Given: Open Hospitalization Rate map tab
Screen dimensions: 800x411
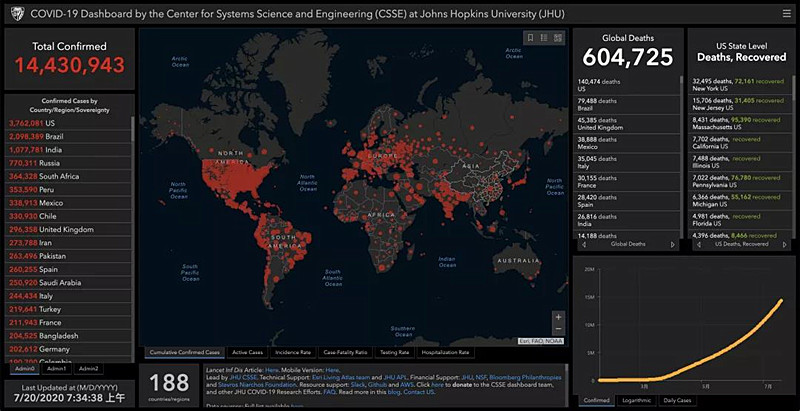Looking at the screenshot, I should (445, 352).
